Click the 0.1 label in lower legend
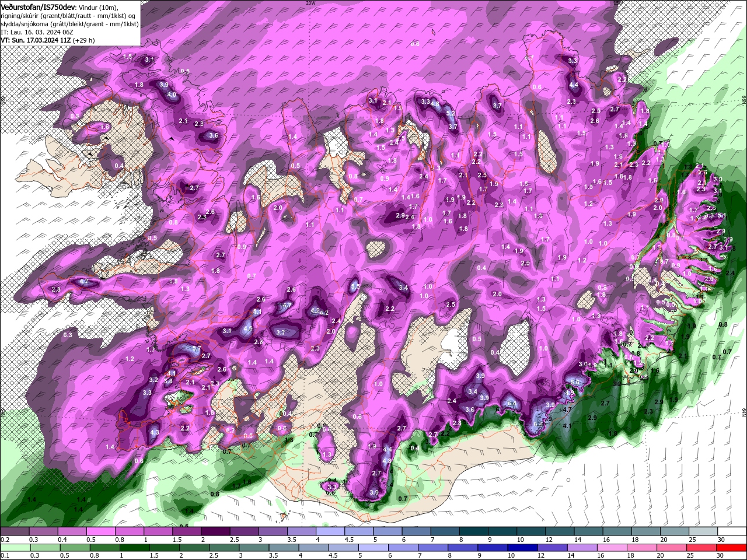 click(x=5, y=555)
